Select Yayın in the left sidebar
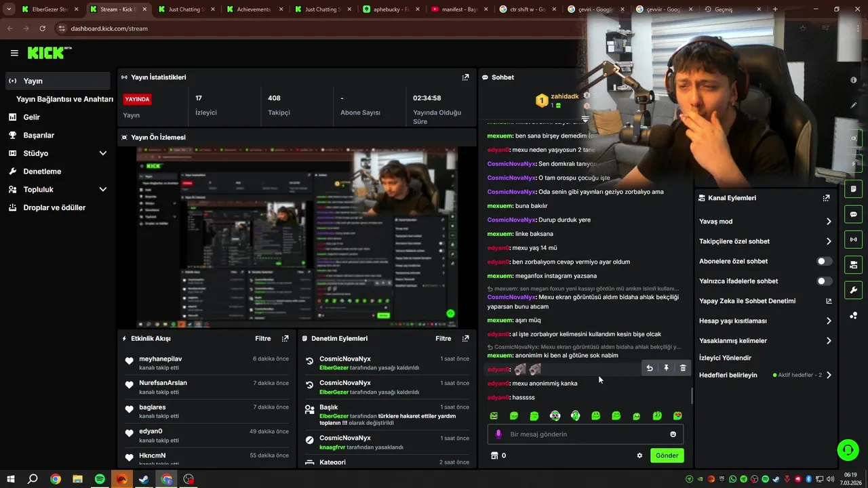This screenshot has height=488, width=868. (x=57, y=81)
